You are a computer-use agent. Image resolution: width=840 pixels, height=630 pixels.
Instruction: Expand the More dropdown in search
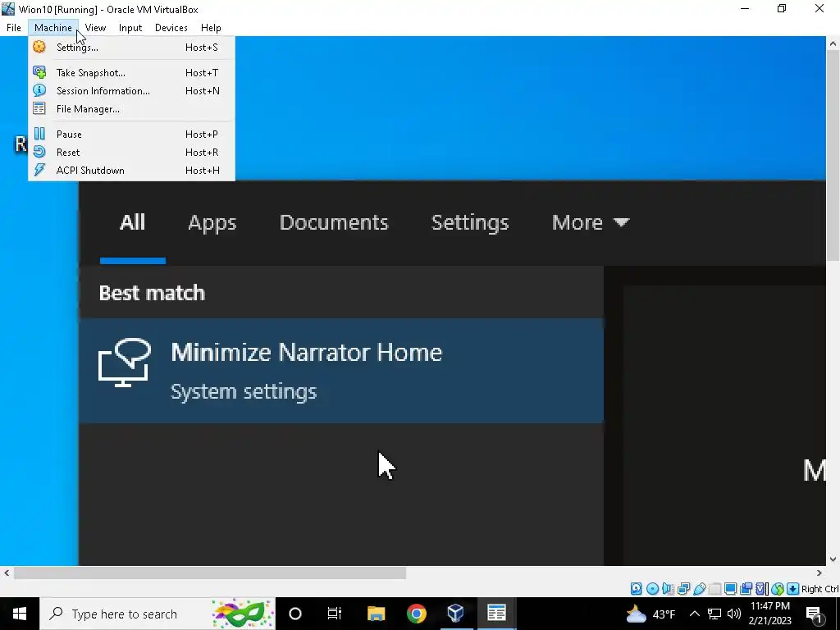click(x=591, y=222)
